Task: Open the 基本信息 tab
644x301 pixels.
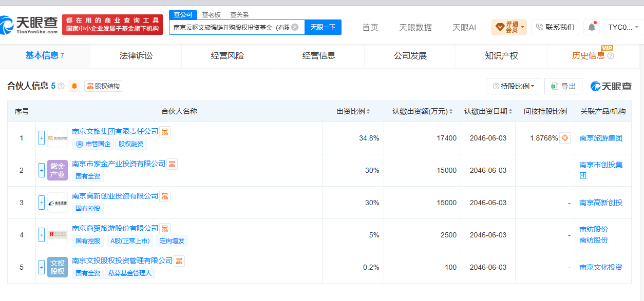Action: 45,56
